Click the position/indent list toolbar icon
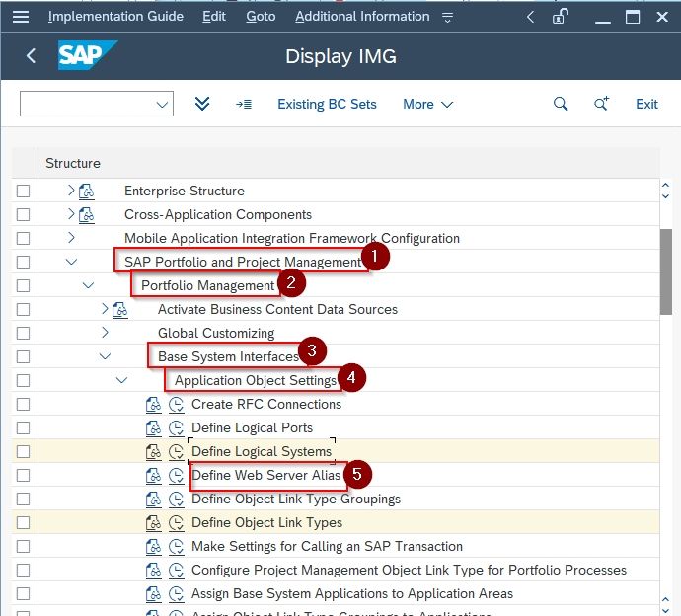The width and height of the screenshot is (681, 616). pos(244,104)
